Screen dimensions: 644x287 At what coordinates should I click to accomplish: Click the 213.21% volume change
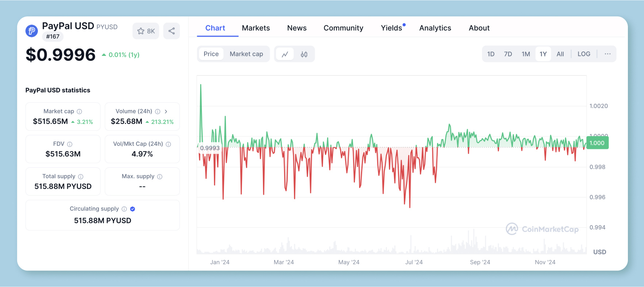coord(160,122)
